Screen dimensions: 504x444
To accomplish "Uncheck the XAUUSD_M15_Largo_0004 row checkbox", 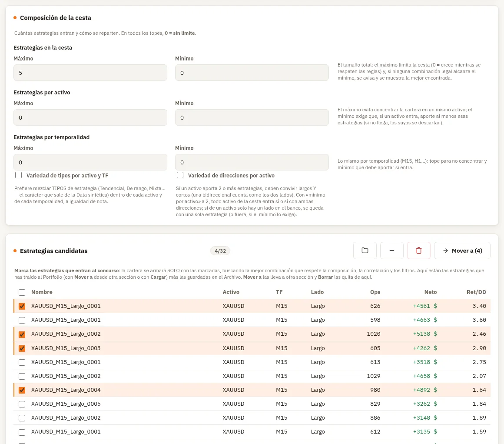I will point(22,390).
